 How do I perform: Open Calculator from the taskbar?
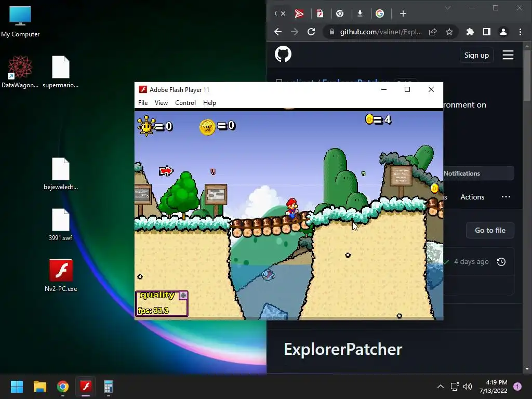pos(109,387)
